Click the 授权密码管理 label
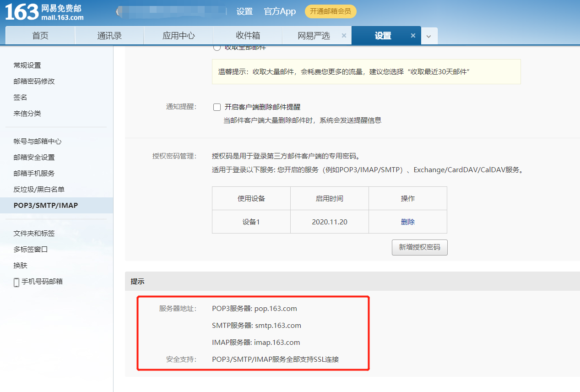580x392 pixels. pos(174,156)
